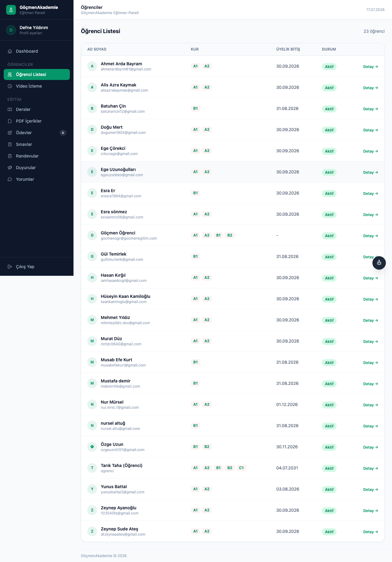Click the Ödevler edit icon

click(x=10, y=133)
